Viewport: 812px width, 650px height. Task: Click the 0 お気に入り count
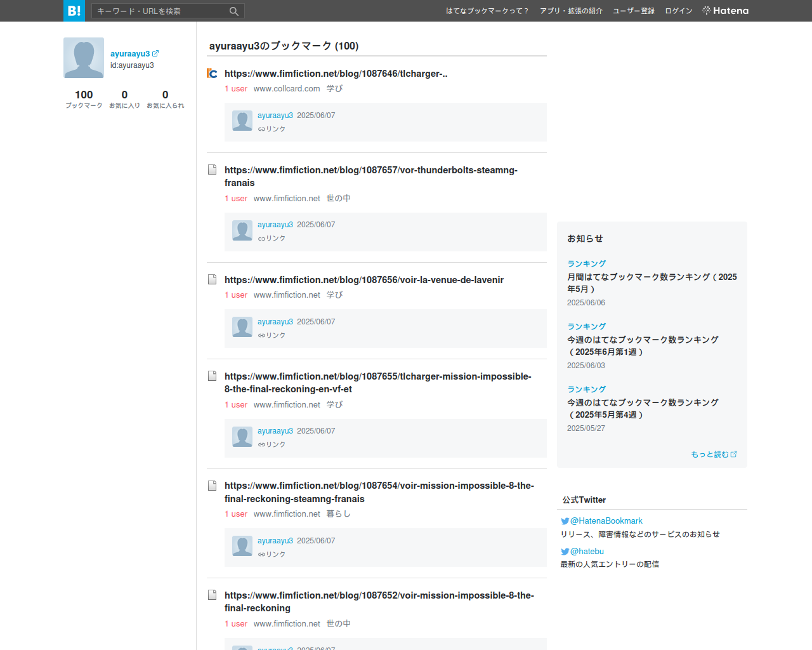[124, 99]
